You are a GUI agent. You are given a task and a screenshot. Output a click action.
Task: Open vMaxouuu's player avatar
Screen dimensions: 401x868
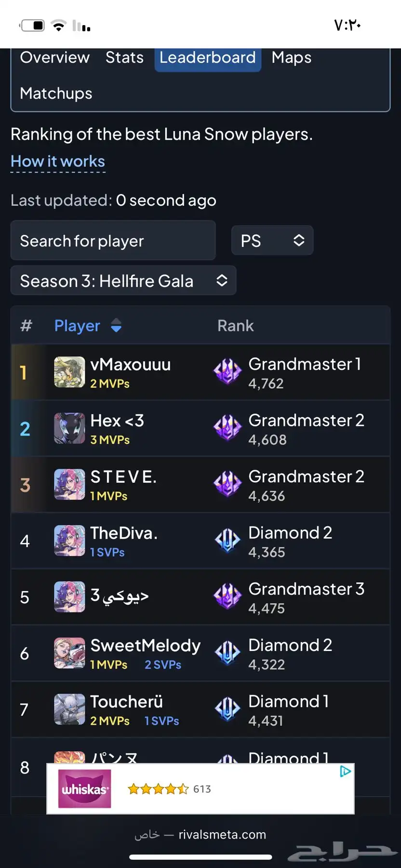pos(69,372)
